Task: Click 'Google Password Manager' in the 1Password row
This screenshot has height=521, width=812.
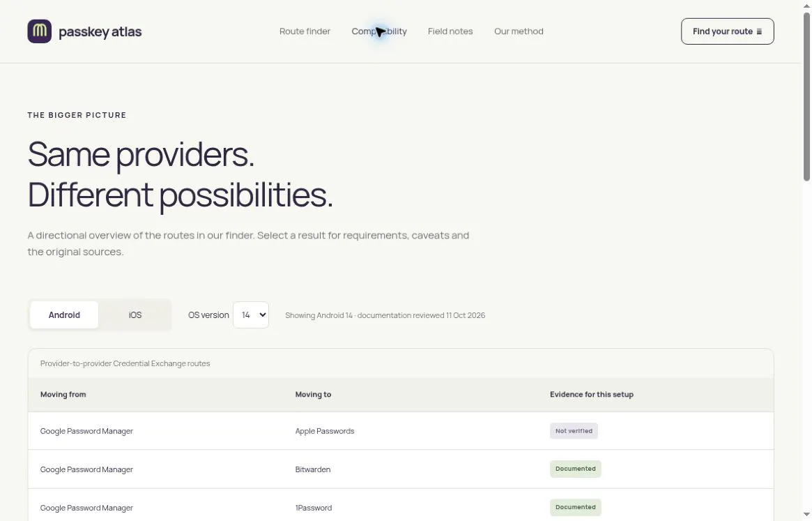Action: [86, 508]
